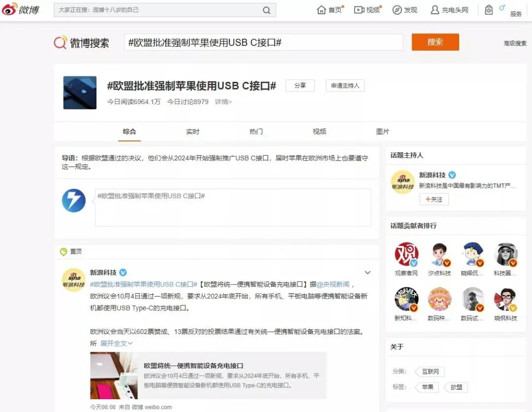Click the 置顶 pinned icon
This screenshot has width=532, height=412.
(64, 252)
